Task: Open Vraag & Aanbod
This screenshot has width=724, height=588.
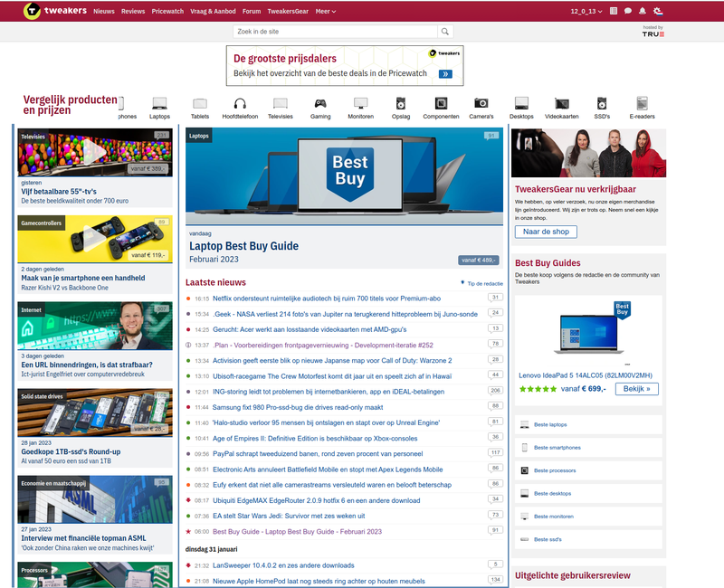Action: 213,11
